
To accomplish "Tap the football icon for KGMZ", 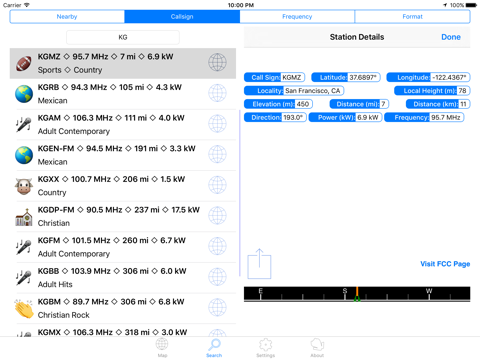I will 24,63.
